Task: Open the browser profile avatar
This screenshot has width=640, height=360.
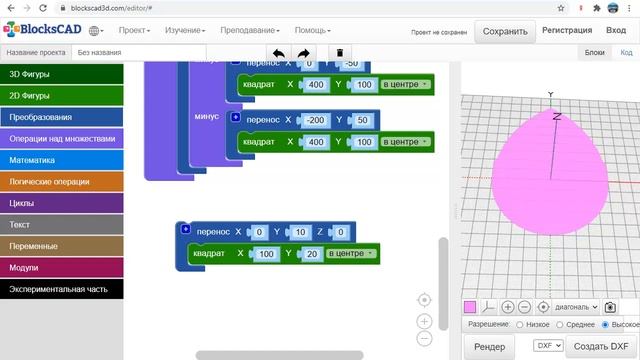Action: click(613, 8)
